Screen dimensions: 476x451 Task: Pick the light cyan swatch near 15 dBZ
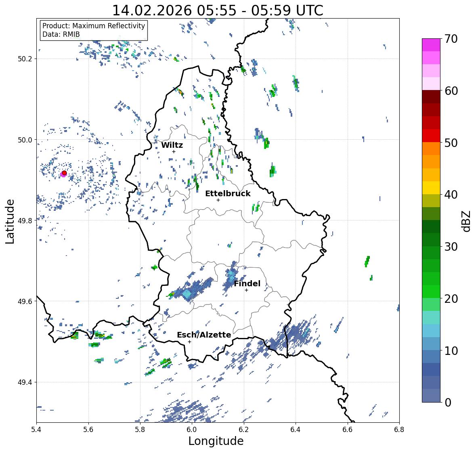pos(431,318)
